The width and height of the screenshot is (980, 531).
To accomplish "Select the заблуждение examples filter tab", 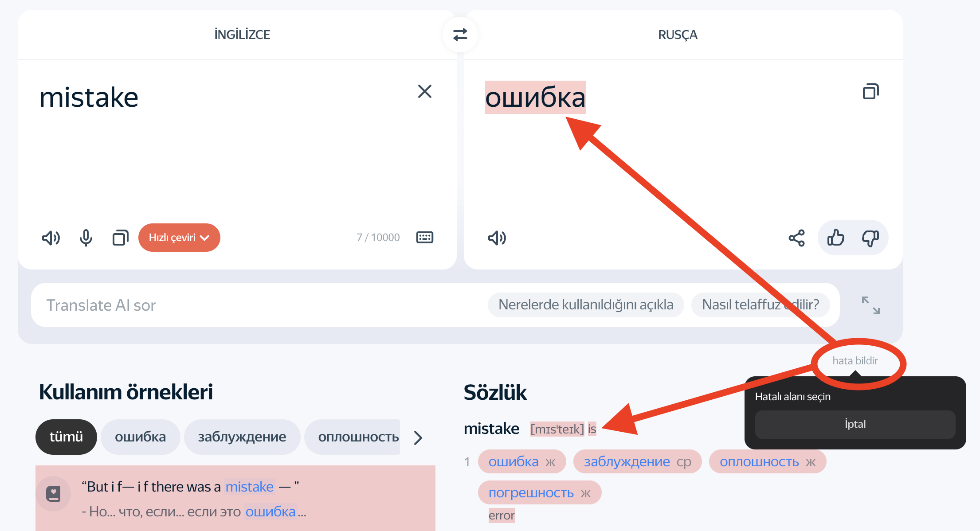I will click(x=242, y=437).
